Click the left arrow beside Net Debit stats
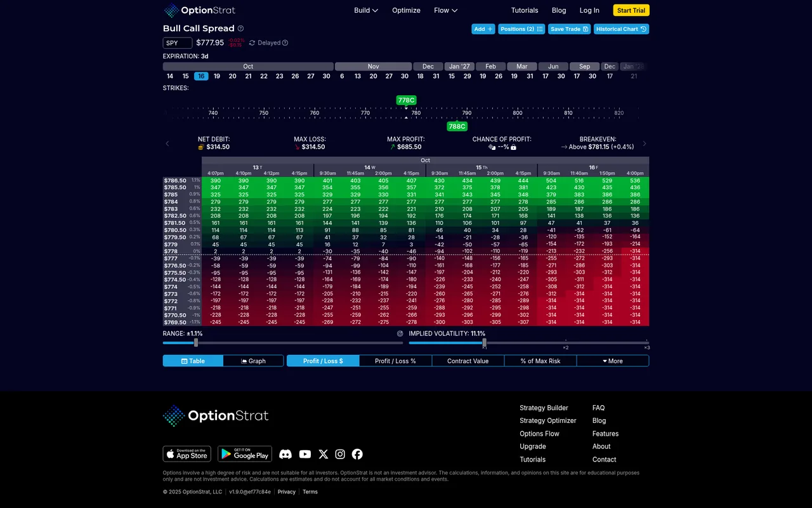 (x=167, y=144)
